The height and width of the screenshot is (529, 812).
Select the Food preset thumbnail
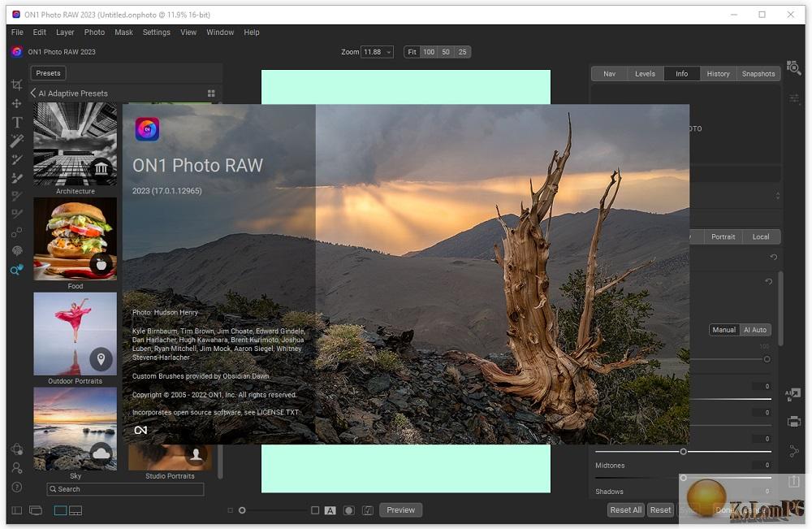point(75,239)
